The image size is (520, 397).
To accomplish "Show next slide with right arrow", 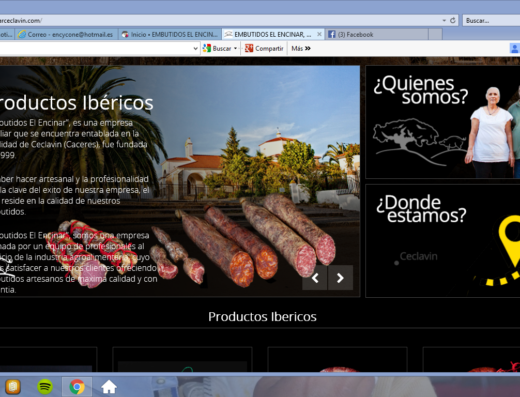I will pyautogui.click(x=340, y=278).
